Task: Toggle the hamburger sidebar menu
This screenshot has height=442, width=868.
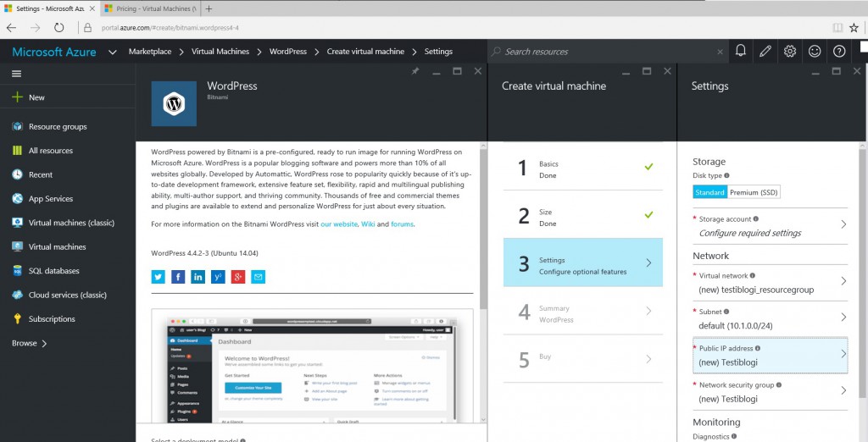Action: [17, 74]
